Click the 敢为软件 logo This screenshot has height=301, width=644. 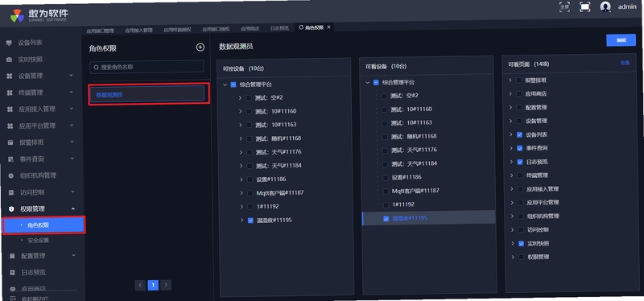point(39,15)
